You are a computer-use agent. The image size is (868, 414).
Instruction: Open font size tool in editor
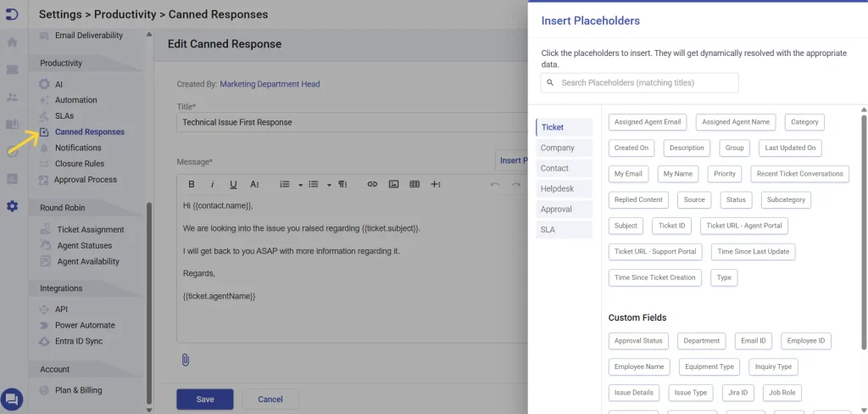click(254, 184)
